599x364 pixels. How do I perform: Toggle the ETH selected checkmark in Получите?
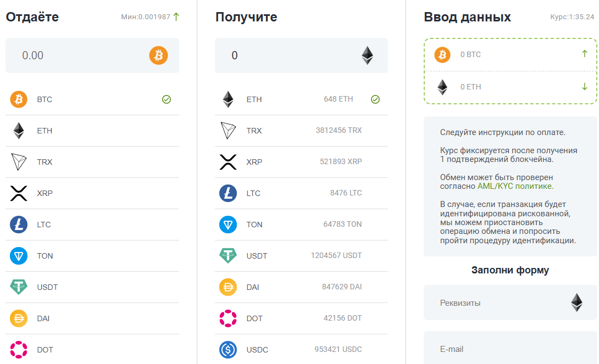point(375,99)
